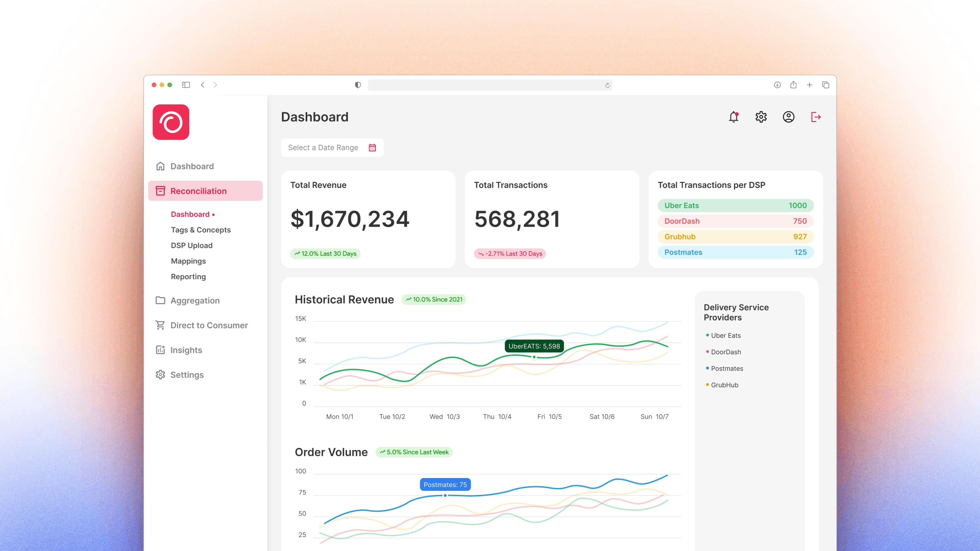Open the settings gear in the top bar
The height and width of the screenshot is (551, 980).
point(761,117)
